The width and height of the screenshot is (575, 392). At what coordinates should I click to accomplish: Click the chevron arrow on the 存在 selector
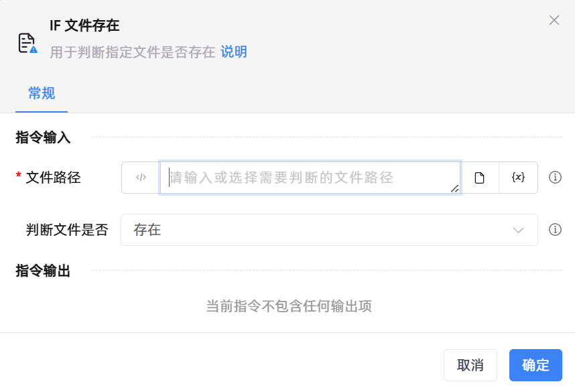517,230
